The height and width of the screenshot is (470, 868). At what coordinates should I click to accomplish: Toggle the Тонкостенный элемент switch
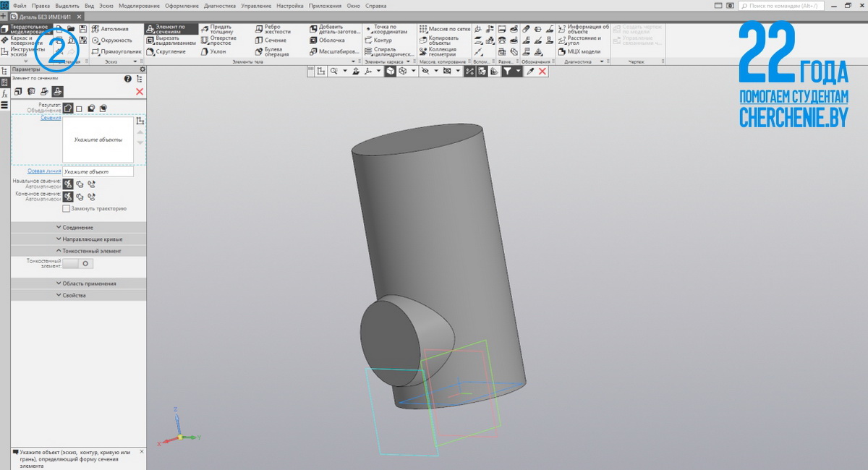[79, 264]
